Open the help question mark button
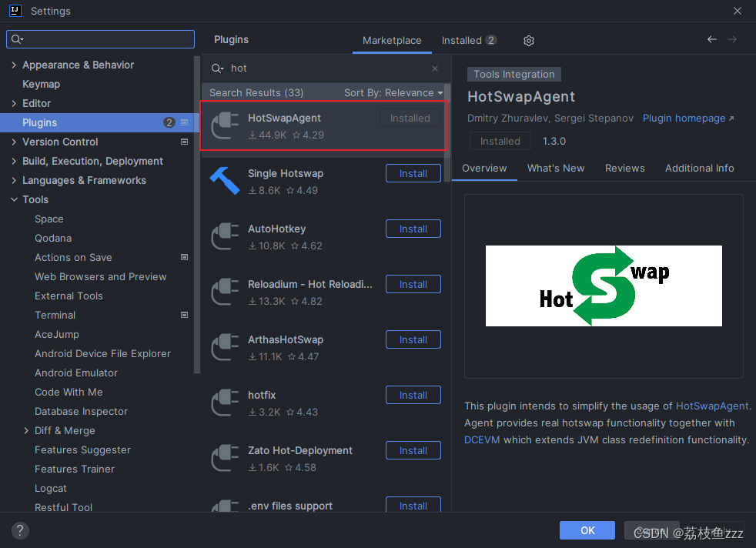Viewport: 756px width, 548px height. (x=20, y=530)
